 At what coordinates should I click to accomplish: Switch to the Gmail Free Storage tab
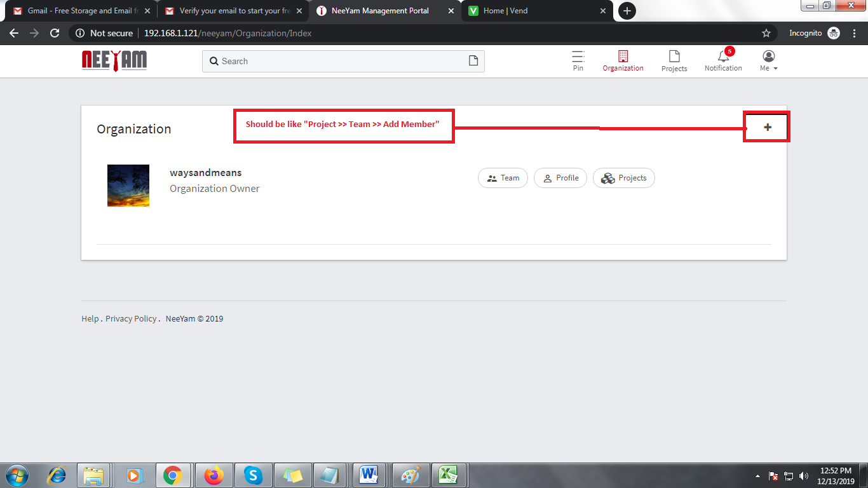(x=79, y=11)
